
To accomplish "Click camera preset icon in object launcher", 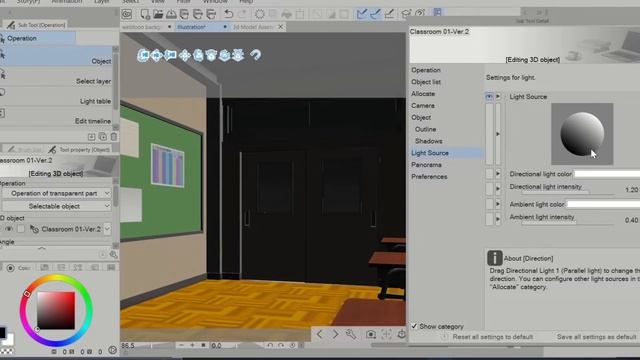I will pos(371,334).
